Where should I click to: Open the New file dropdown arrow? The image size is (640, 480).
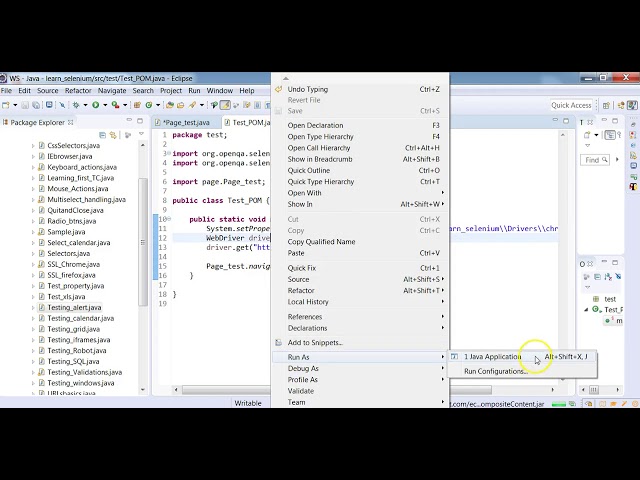(16, 105)
